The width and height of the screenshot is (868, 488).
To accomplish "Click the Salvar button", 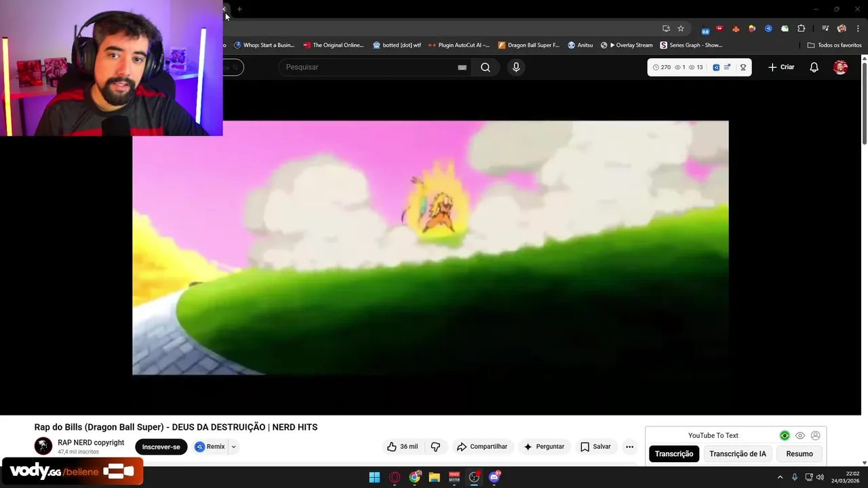I will coord(595,447).
